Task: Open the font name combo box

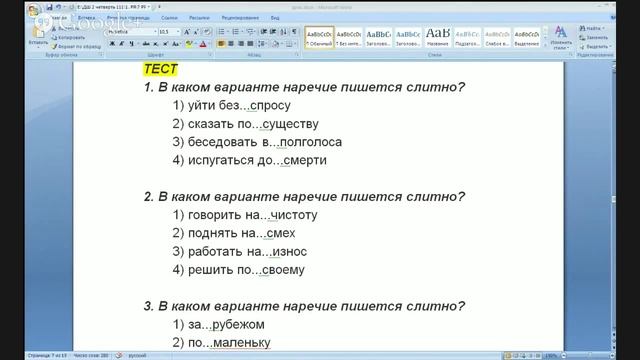Action: 132,32
